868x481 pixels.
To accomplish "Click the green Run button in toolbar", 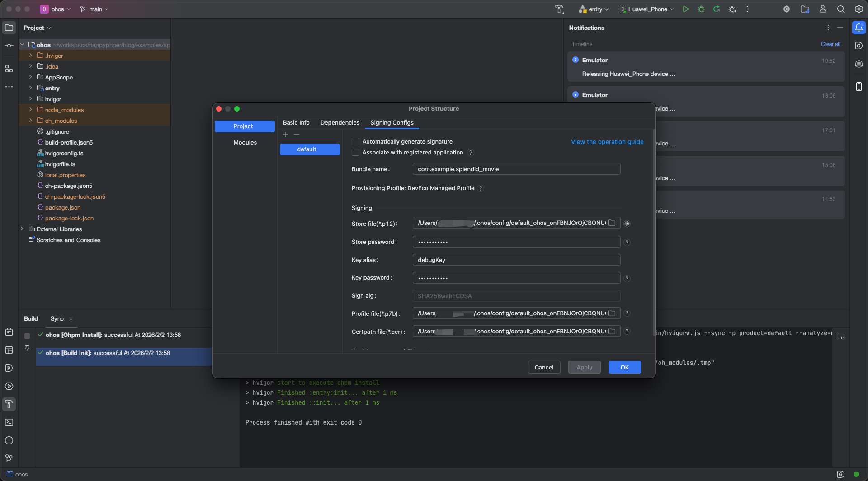I will [x=686, y=9].
